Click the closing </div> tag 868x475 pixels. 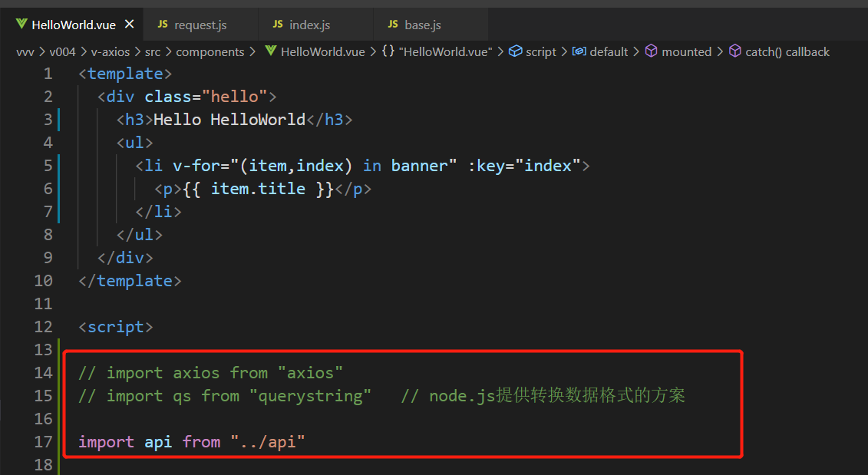(x=125, y=257)
